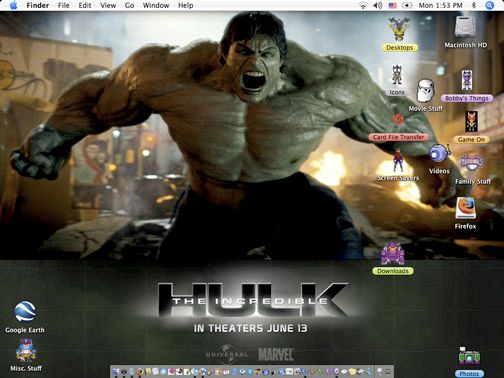The image size is (504, 378).
Task: Select the Family Stuff folder icon
Action: click(472, 163)
